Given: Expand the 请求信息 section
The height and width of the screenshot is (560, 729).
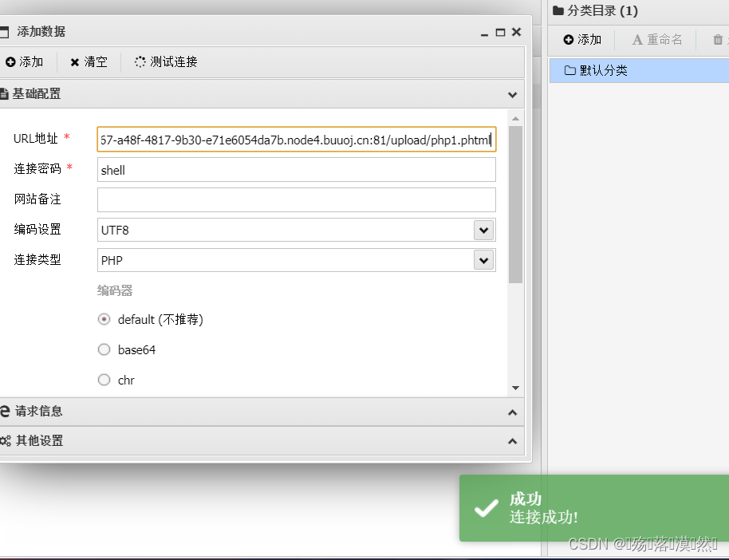Looking at the screenshot, I should 512,412.
